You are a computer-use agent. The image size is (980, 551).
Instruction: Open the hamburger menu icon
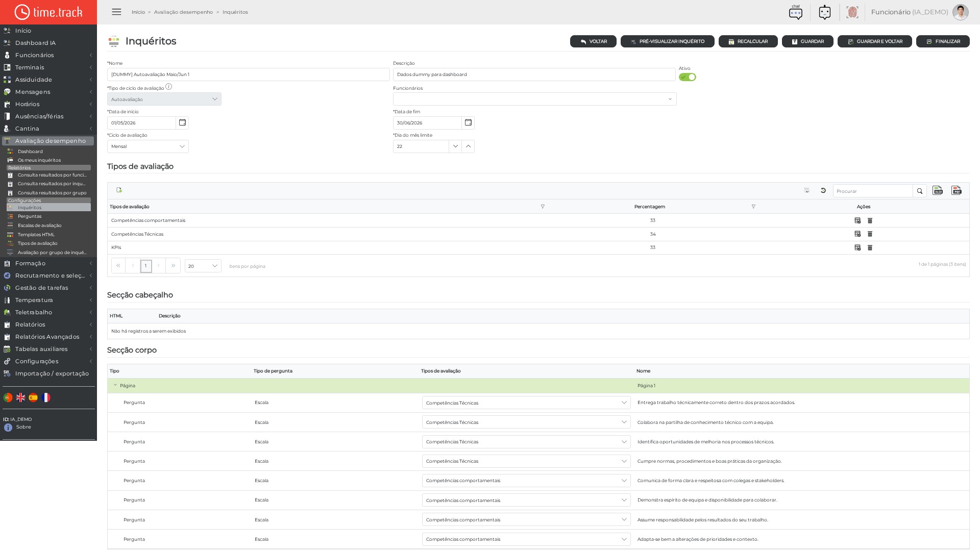(116, 12)
